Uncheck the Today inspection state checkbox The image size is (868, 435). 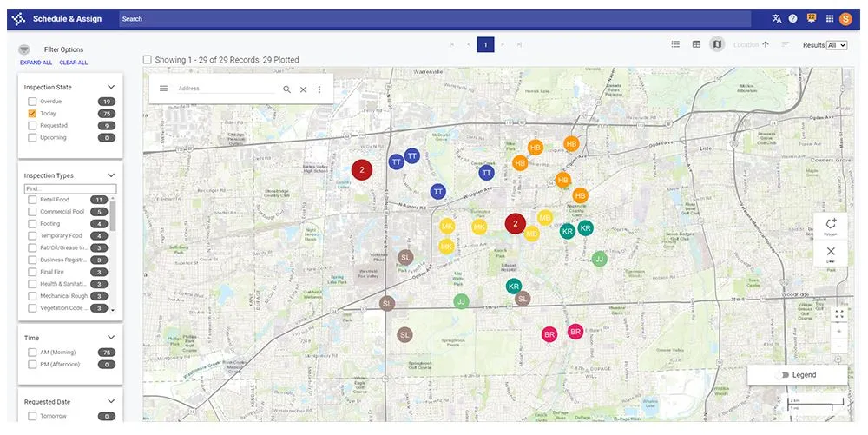(x=32, y=114)
